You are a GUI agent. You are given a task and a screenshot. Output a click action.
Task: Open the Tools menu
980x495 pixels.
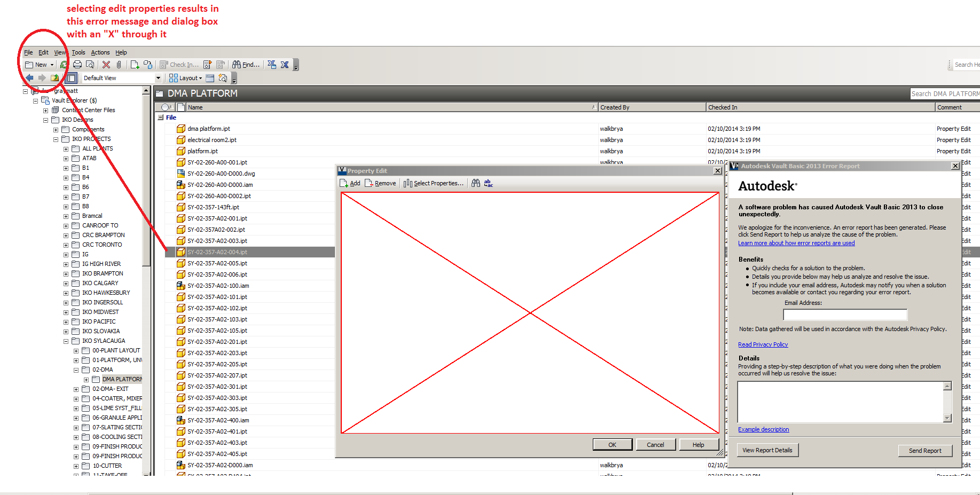click(78, 52)
